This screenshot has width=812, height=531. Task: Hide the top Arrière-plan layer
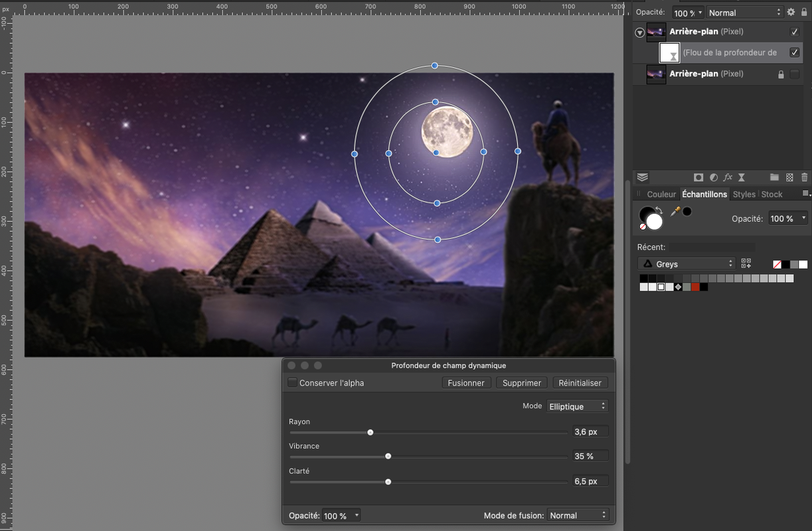[x=794, y=32]
